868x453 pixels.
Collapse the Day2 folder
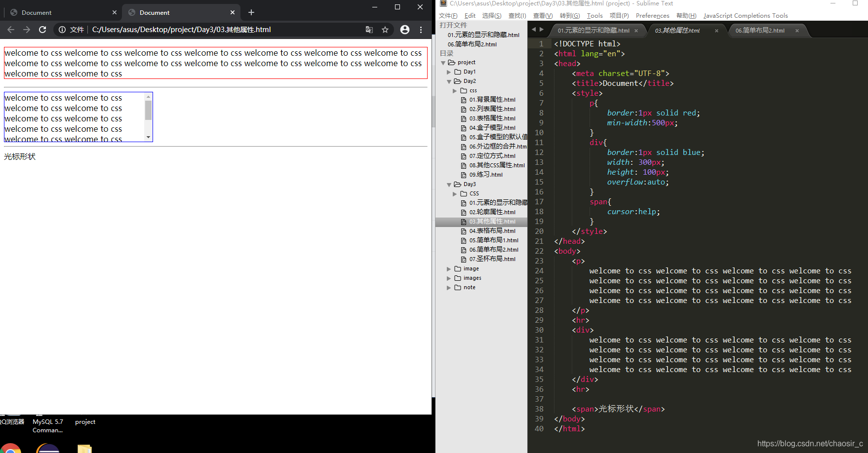tap(449, 81)
